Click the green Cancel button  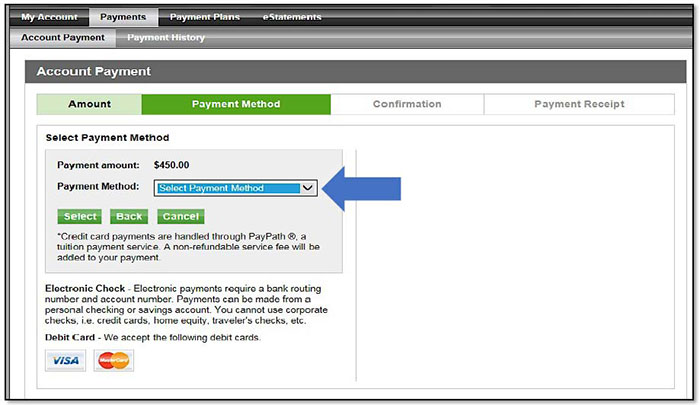click(x=180, y=217)
